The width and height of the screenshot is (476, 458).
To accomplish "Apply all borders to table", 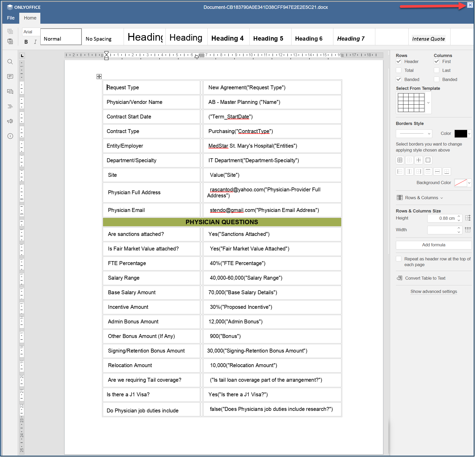I will pos(400,160).
